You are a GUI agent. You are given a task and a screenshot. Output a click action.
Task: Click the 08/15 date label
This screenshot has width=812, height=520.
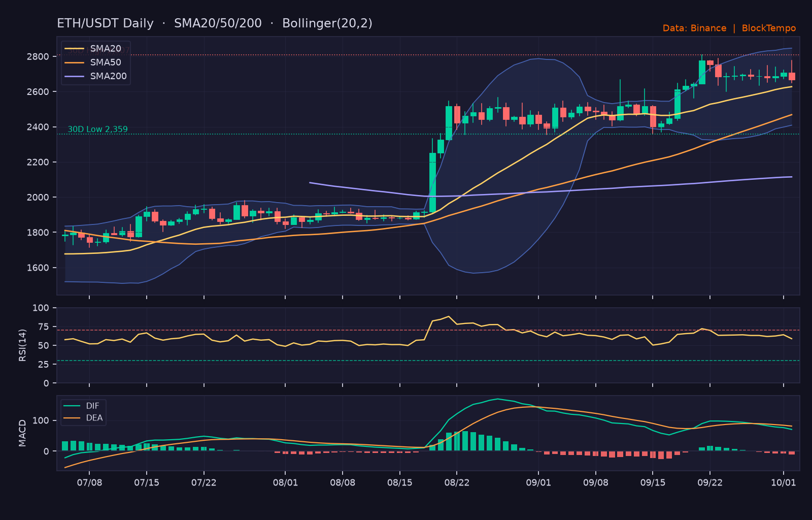(x=400, y=482)
